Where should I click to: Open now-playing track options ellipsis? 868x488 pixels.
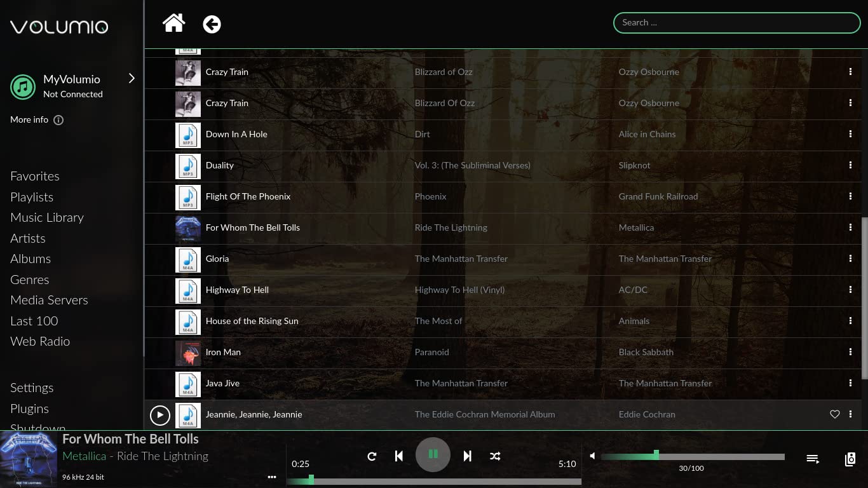[272, 477]
